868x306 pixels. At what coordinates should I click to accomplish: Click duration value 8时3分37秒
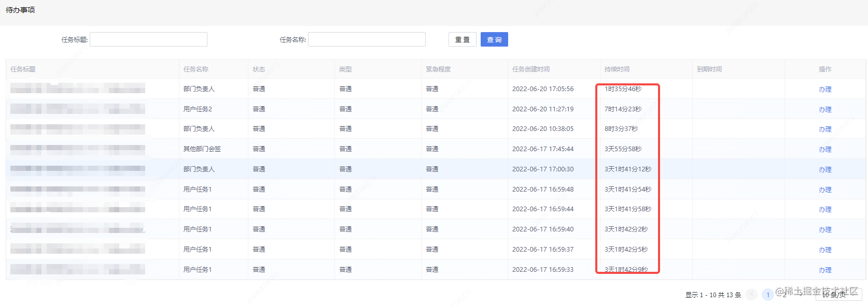[x=621, y=128]
